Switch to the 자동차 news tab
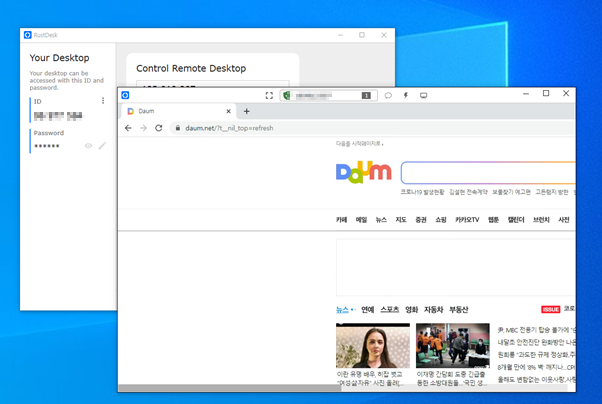This screenshot has height=404, width=602. pos(433,310)
